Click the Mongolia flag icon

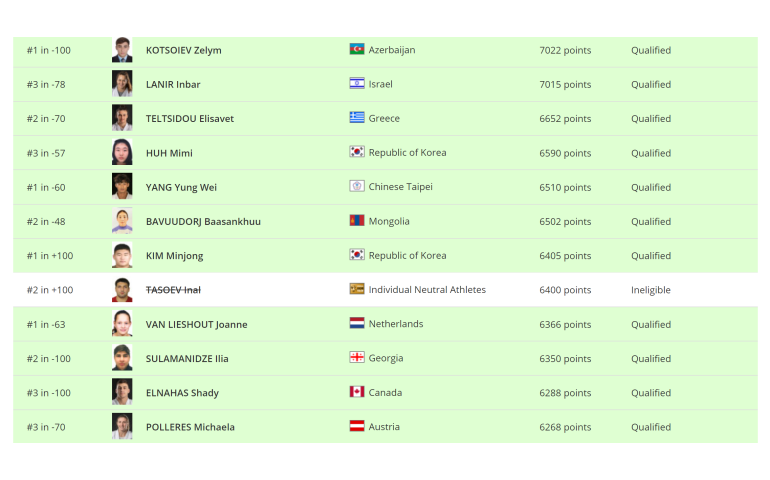[357, 221]
